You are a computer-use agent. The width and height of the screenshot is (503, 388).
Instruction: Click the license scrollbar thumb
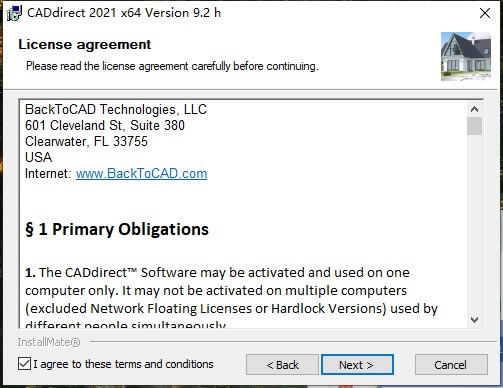point(474,126)
